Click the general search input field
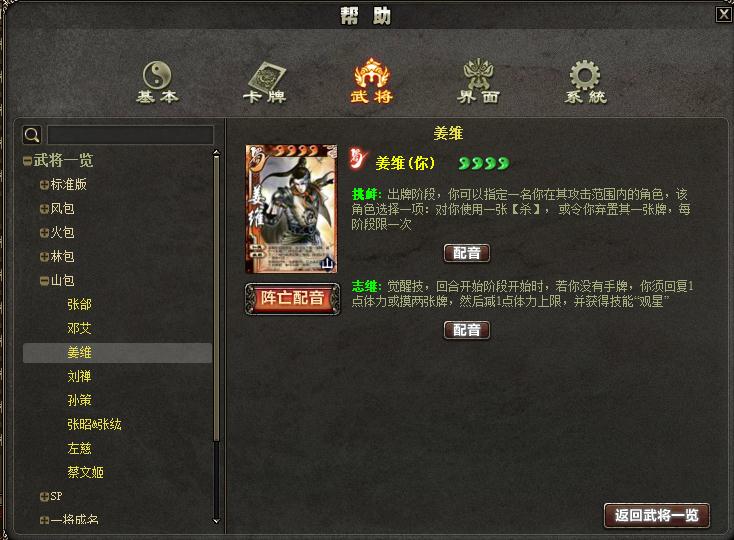The image size is (734, 540). pos(131,135)
